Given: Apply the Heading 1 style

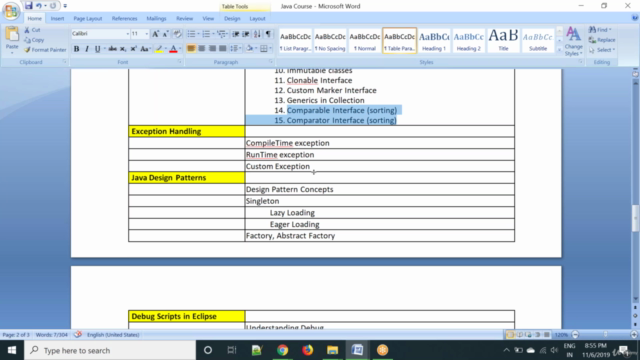Looking at the screenshot, I should tap(434, 40).
